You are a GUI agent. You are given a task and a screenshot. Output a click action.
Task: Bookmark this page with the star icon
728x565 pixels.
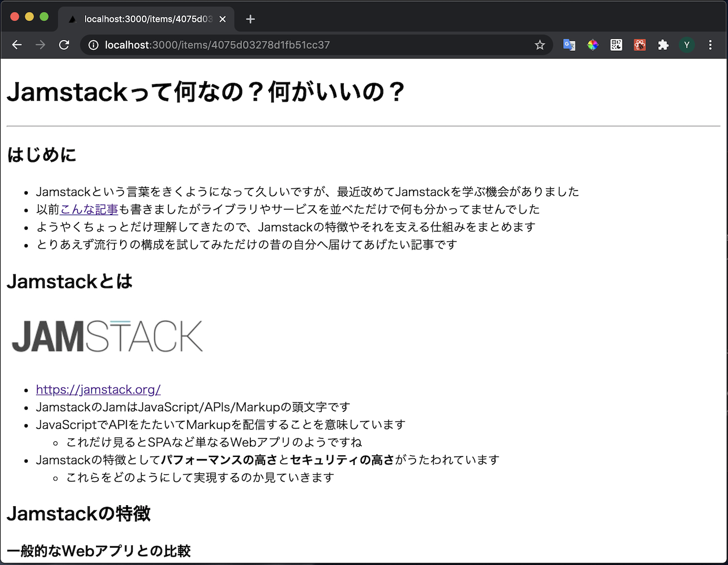coord(540,45)
